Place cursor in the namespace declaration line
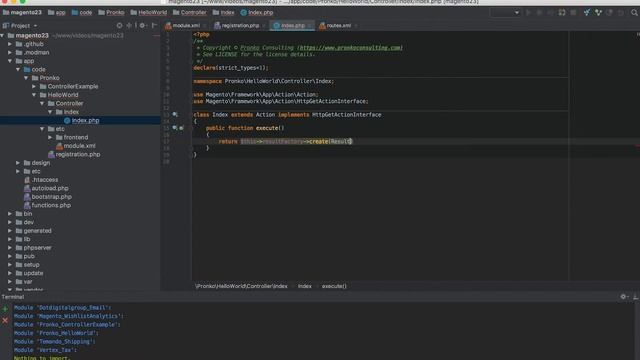Screen dimensions: 640x360 (x=264, y=81)
